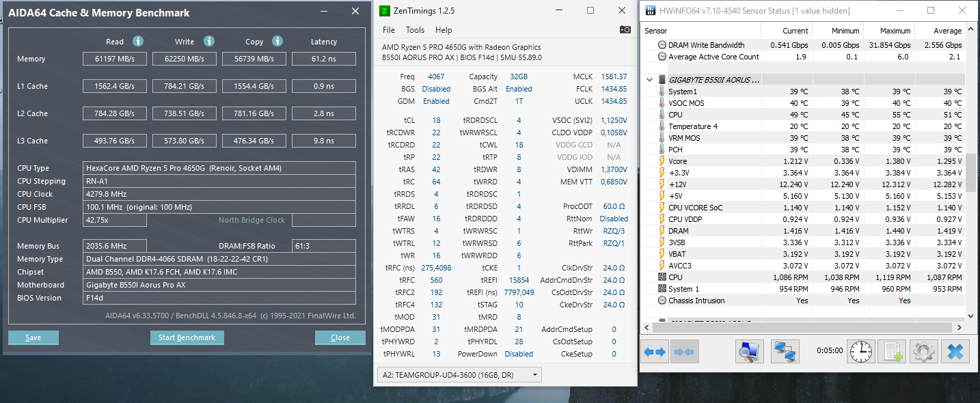
Task: Open the File menu in ZenTimings
Action: 389,30
